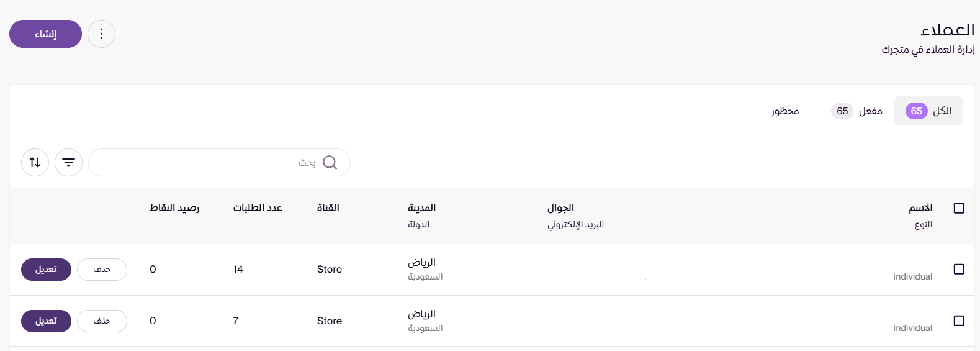Viewport: 980px width, 351px height.
Task: Click the sort arrows icon button
Action: [x=35, y=162]
